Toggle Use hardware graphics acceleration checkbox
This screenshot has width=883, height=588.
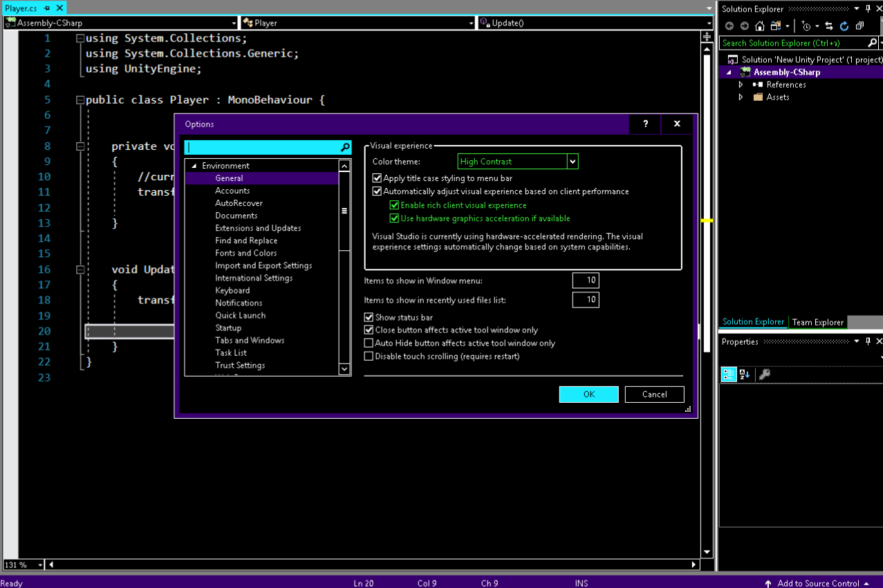[394, 218]
